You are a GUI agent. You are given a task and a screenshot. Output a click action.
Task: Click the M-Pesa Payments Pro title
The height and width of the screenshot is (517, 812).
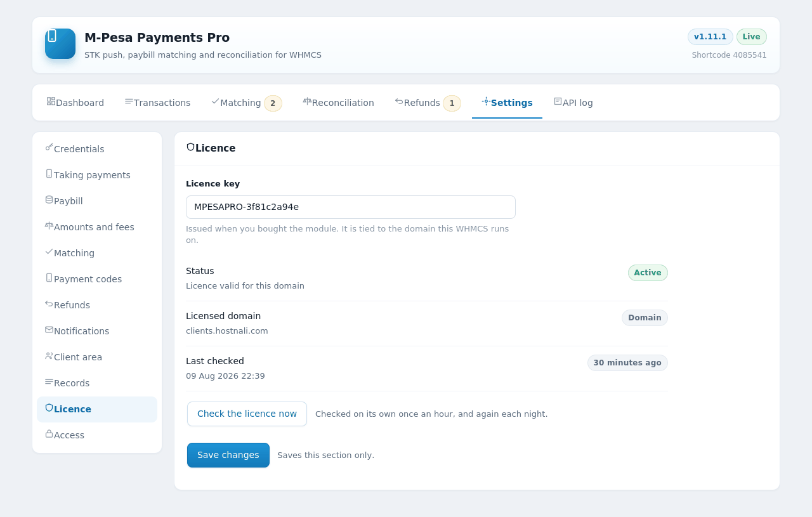pos(157,37)
